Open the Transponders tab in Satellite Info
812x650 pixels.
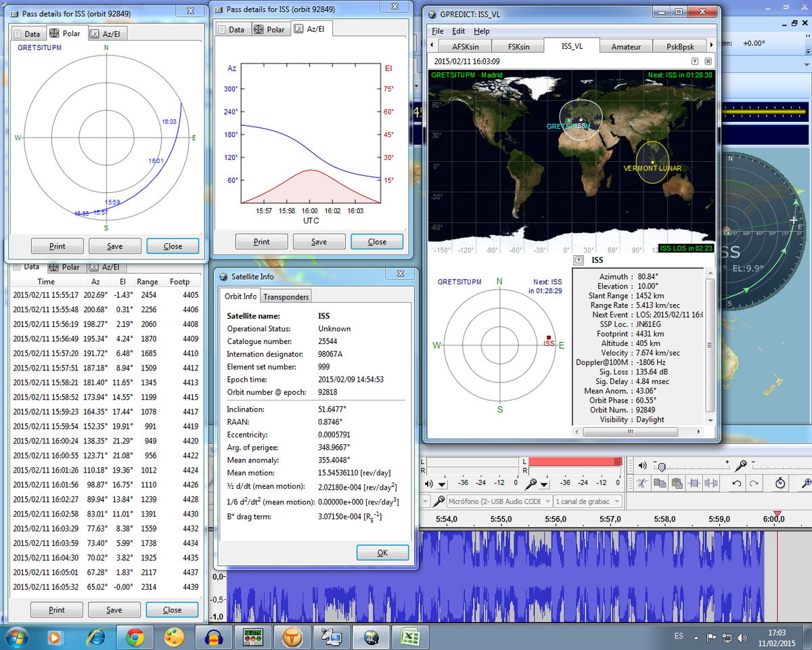tap(286, 297)
